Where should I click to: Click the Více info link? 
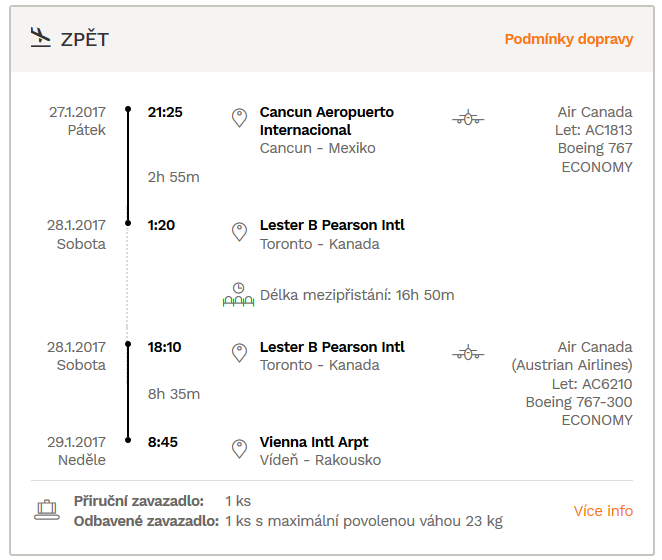point(603,511)
